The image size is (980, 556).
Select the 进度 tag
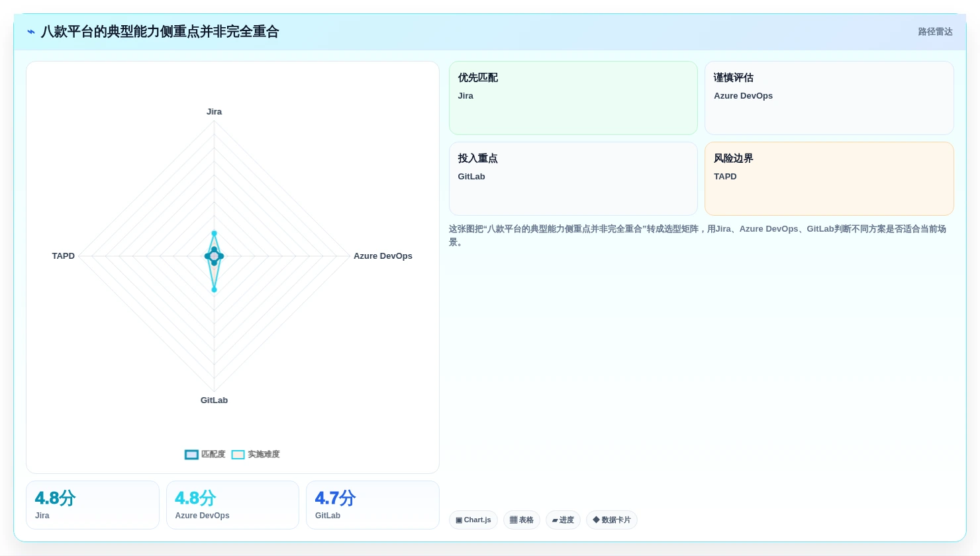click(x=563, y=520)
